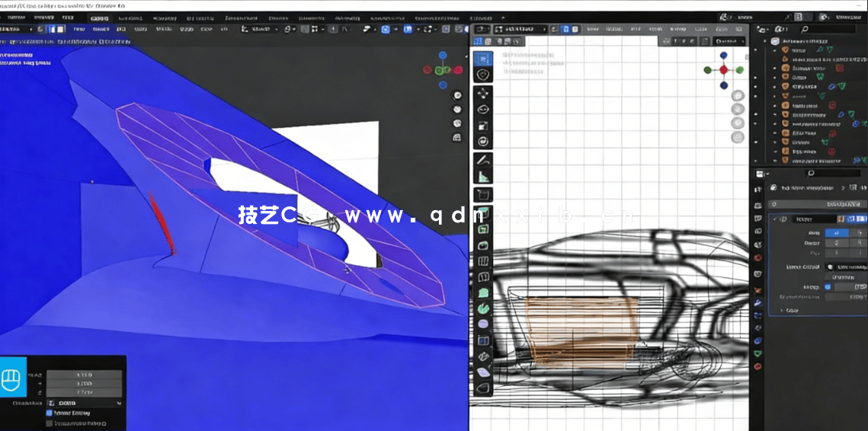868x431 pixels.
Task: Select the Loop Cut tool
Action: pos(482,261)
